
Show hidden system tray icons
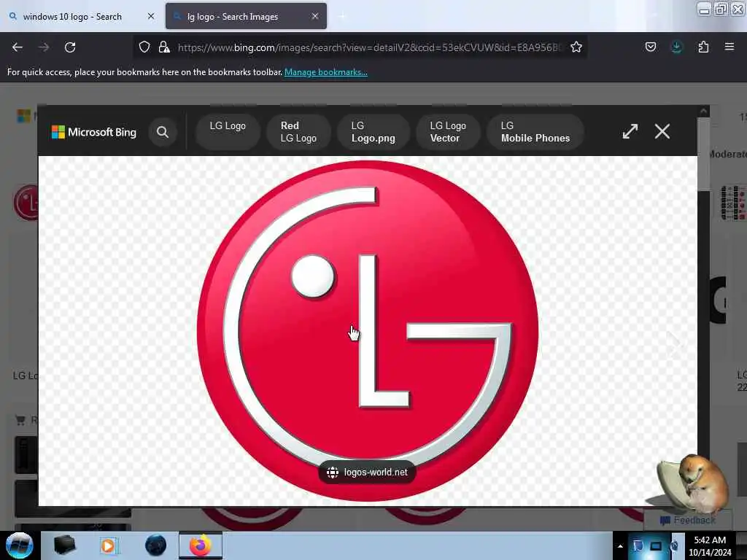[x=620, y=546]
